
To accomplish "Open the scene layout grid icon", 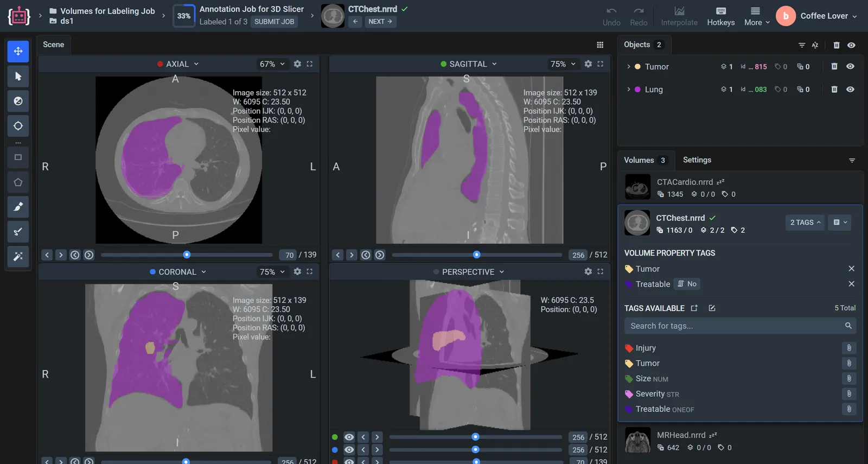I will coord(600,45).
